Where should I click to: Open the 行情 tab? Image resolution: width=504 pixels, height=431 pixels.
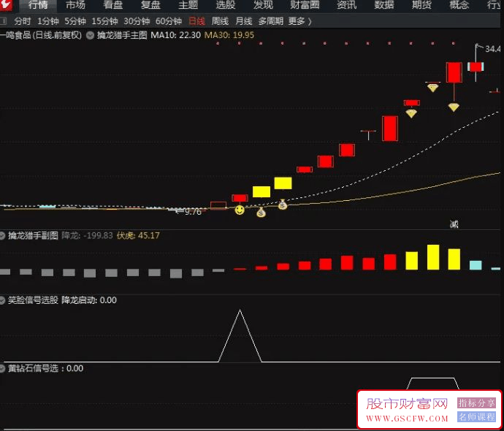[x=38, y=5]
